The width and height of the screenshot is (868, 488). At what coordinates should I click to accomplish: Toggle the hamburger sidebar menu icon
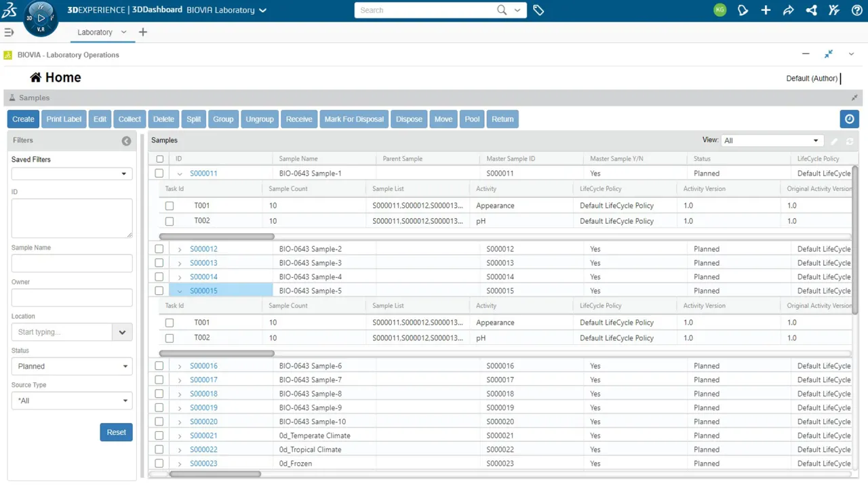click(9, 32)
